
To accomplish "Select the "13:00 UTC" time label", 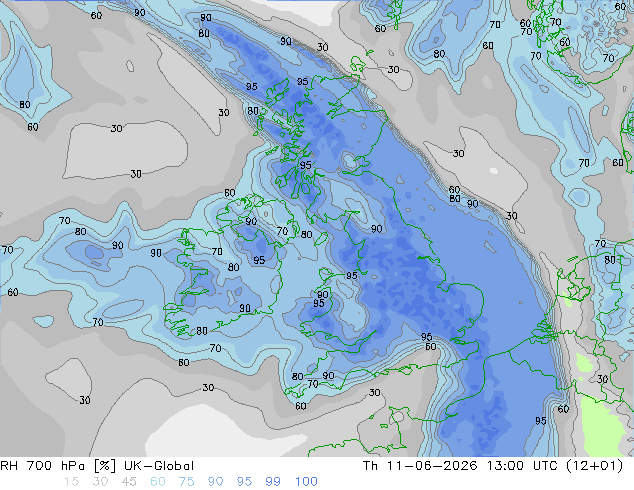I will point(522,466).
